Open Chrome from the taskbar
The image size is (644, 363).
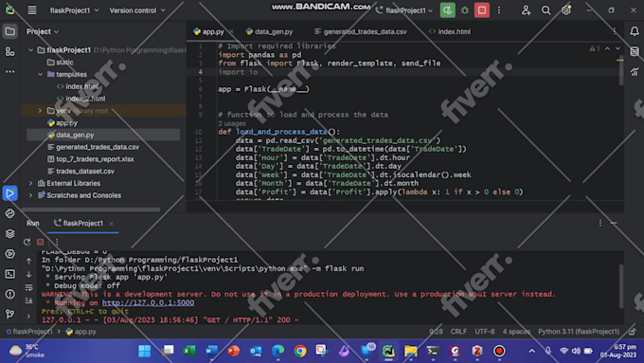point(300,351)
